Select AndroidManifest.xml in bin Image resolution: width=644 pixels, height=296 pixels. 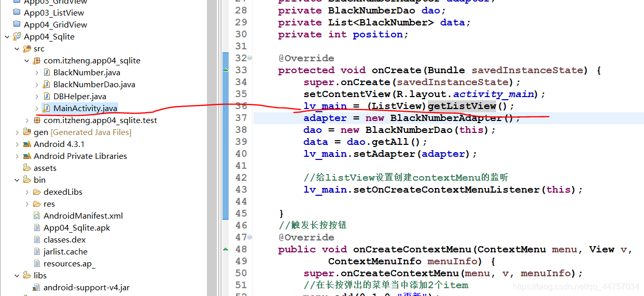(x=83, y=216)
